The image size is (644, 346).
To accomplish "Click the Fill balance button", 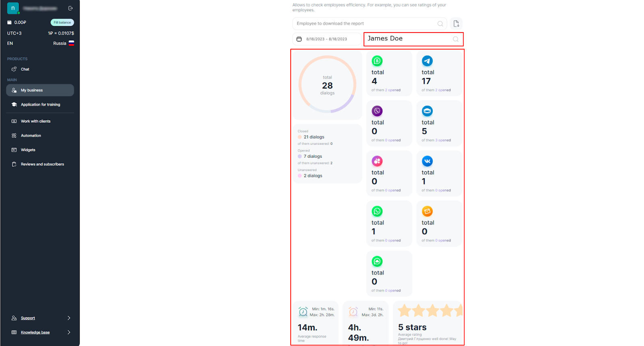I will pyautogui.click(x=62, y=23).
